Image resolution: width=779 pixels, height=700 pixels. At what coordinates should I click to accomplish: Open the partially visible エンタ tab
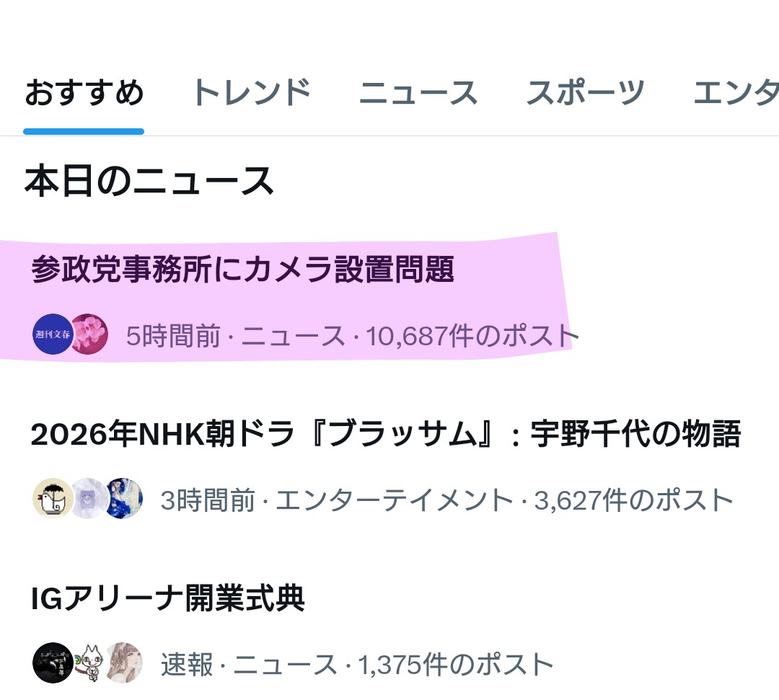[736, 93]
